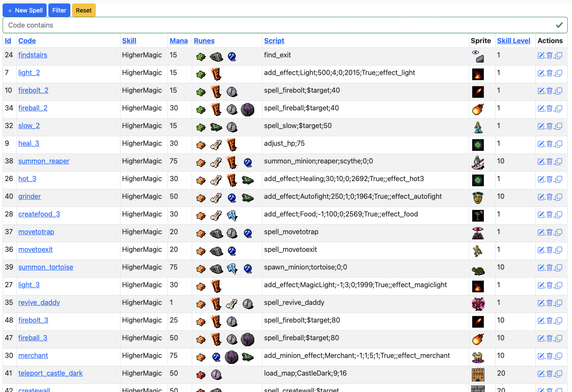Focus the Code contains filter field
Viewport: 572px width, 392px height.
click(x=285, y=25)
